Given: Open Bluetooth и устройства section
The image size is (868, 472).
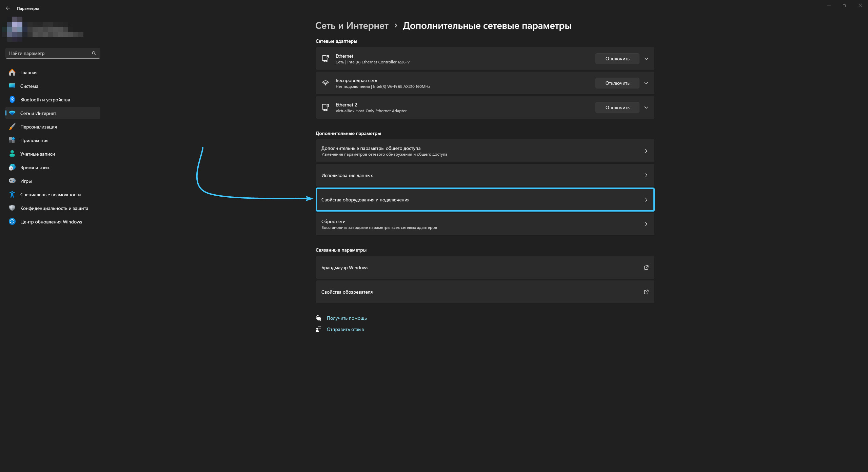Looking at the screenshot, I should pyautogui.click(x=45, y=100).
